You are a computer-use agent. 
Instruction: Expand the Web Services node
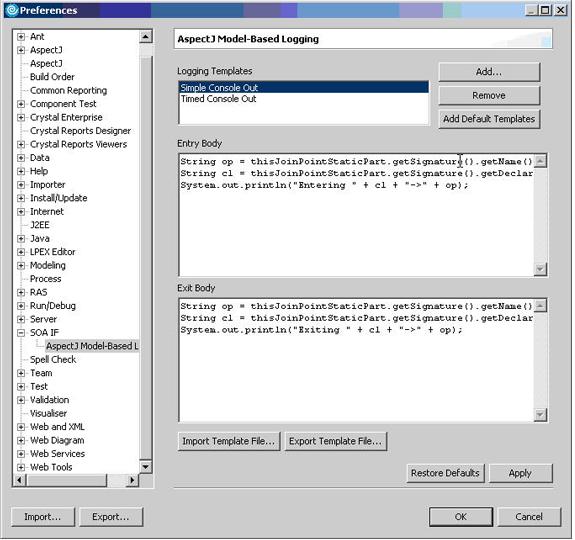(x=21, y=455)
